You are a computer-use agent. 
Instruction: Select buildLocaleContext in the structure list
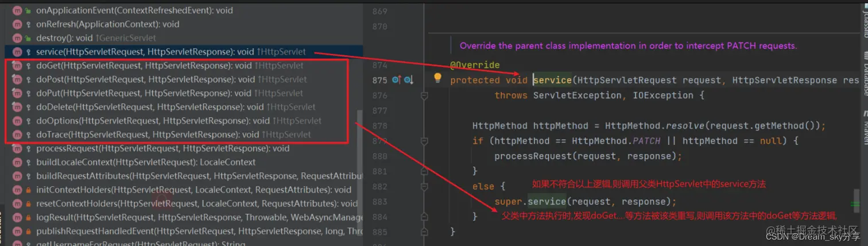pyautogui.click(x=183, y=162)
